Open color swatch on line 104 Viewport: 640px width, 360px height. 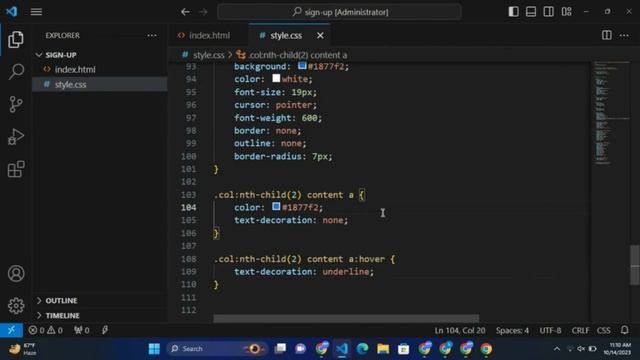coord(276,207)
